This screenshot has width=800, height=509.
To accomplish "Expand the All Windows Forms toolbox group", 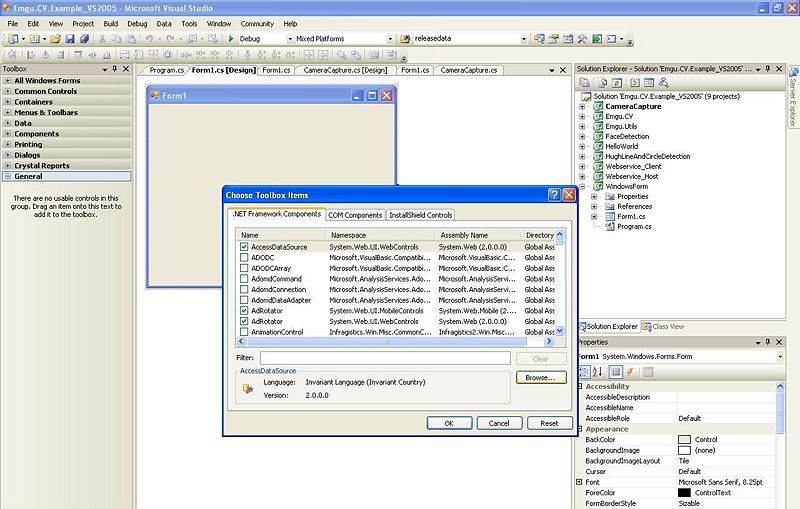I will [8, 81].
